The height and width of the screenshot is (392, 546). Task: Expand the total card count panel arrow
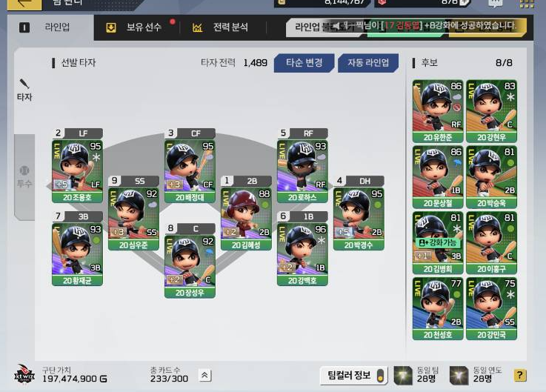(204, 375)
